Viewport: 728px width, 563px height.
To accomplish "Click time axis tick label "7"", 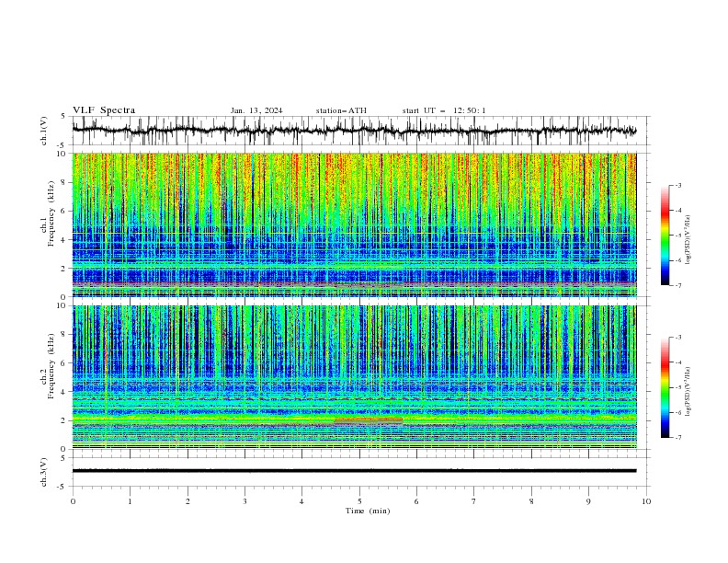I will 474,501.
